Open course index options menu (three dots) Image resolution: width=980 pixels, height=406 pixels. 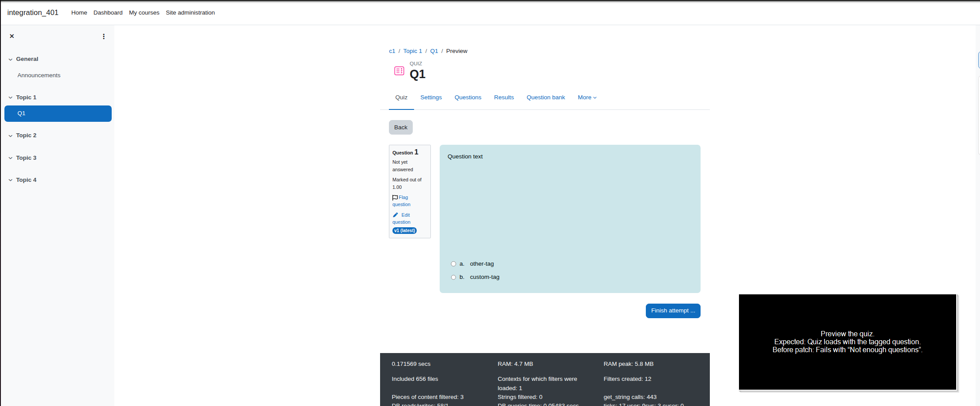tap(104, 37)
